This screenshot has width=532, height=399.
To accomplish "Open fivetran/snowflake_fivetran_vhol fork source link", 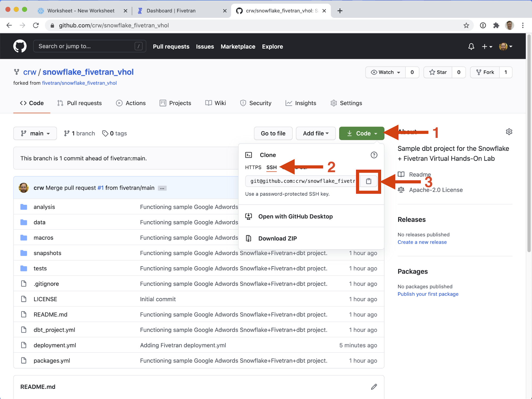I will click(79, 83).
